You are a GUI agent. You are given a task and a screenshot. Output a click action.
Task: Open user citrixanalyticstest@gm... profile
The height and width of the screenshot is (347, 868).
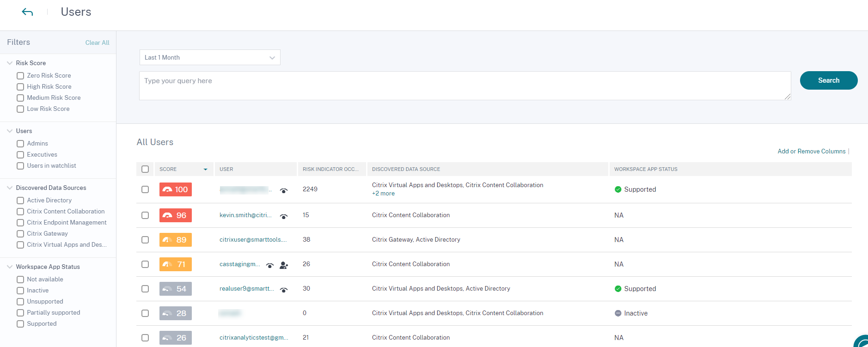point(254,338)
